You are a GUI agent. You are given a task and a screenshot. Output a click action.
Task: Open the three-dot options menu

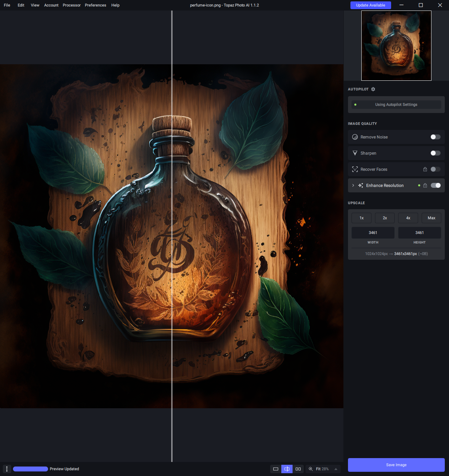[7, 469]
